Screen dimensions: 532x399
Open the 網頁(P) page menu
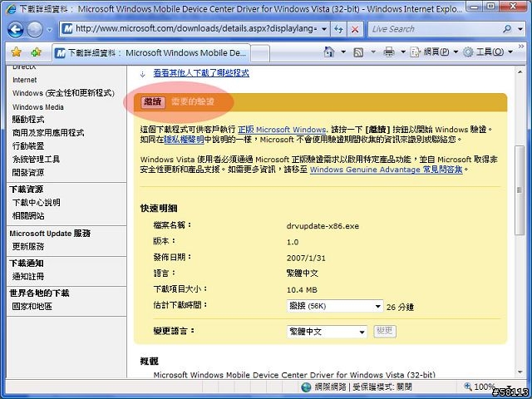point(434,52)
